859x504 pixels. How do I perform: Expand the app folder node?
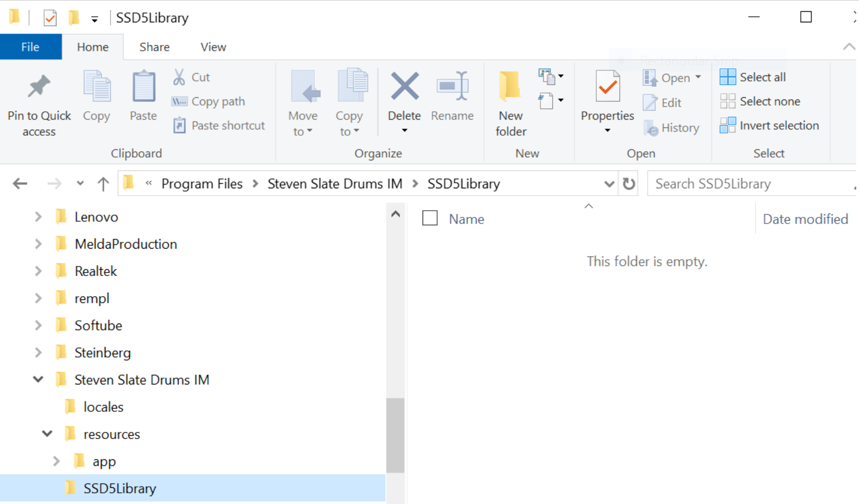point(56,461)
